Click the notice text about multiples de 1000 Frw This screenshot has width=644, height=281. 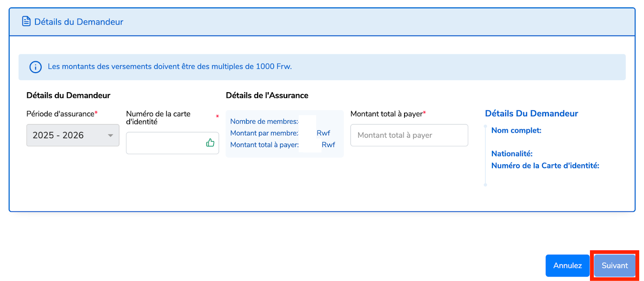170,66
